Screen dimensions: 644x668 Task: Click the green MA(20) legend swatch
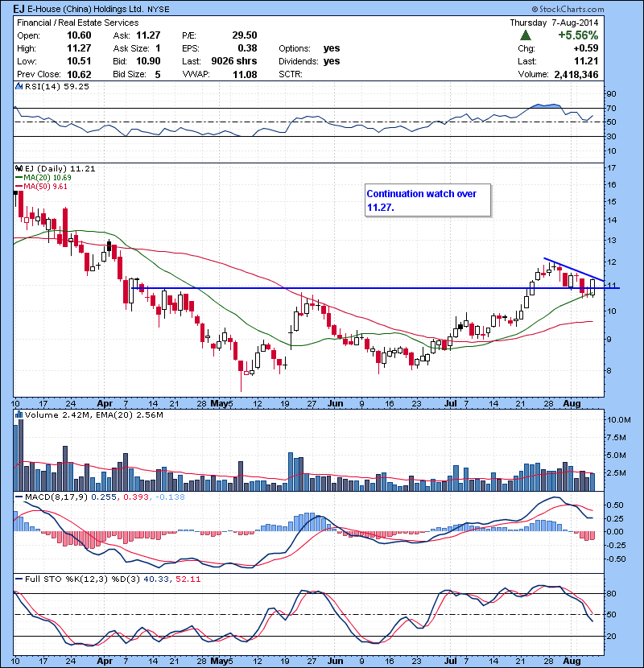point(19,178)
